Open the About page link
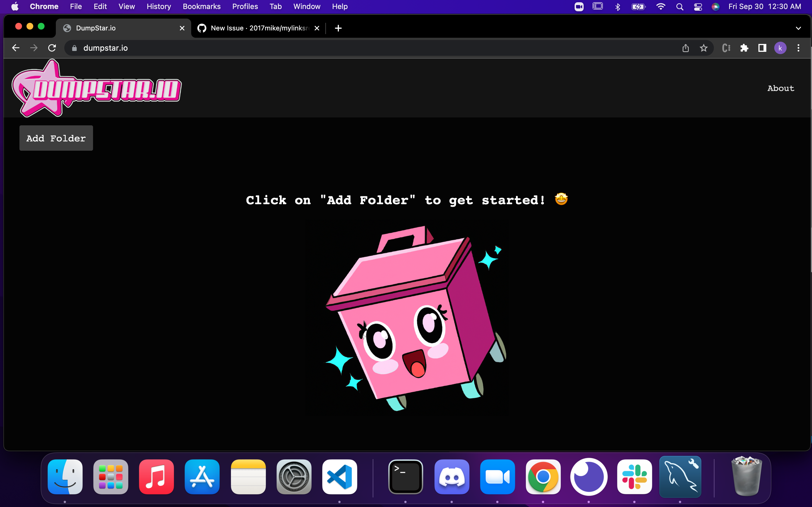Image resolution: width=812 pixels, height=507 pixels. [x=780, y=88]
